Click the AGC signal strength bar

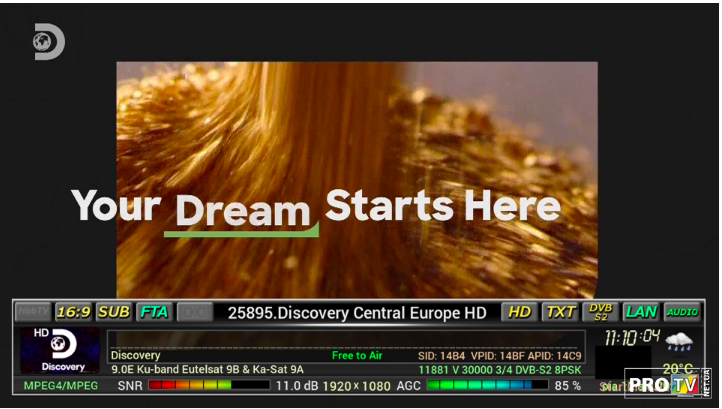point(486,385)
